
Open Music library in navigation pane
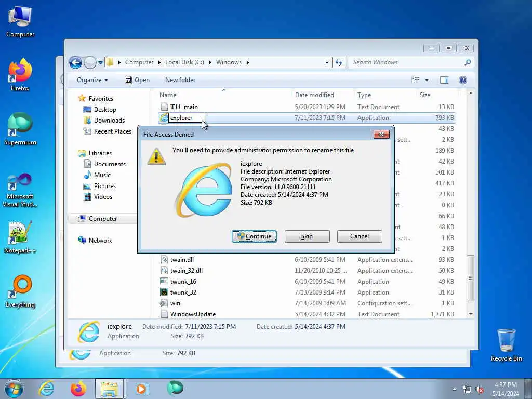[x=102, y=175]
